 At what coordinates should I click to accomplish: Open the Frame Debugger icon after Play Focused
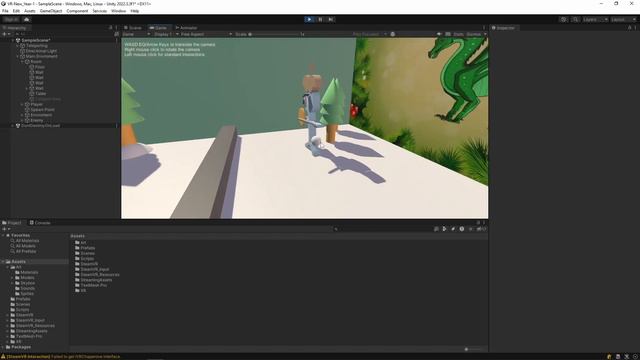pos(393,34)
